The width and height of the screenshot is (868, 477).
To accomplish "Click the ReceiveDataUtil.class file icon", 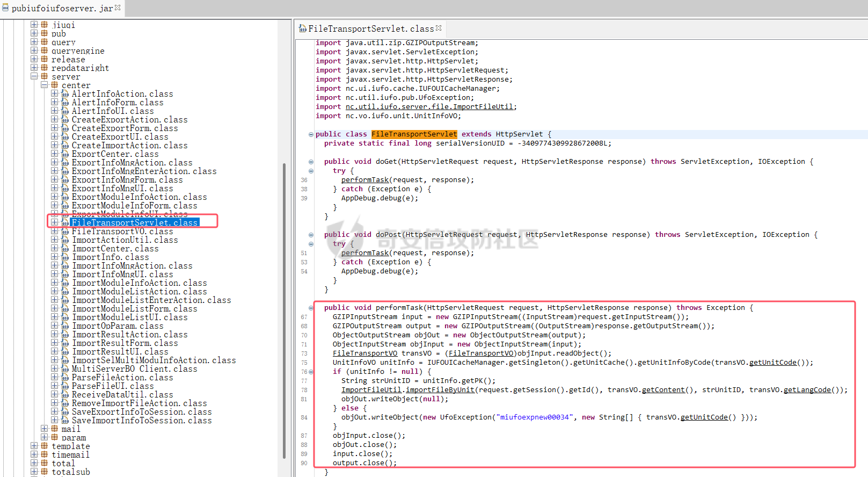I will (x=64, y=394).
